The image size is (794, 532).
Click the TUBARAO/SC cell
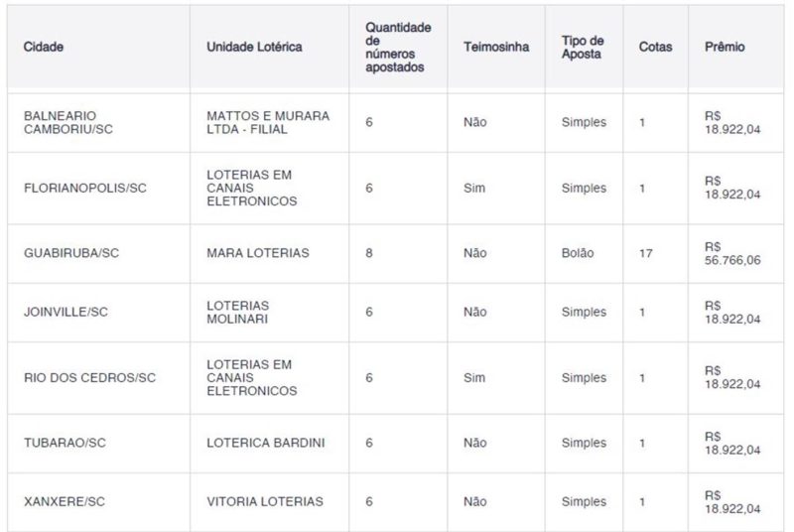pos(65,443)
